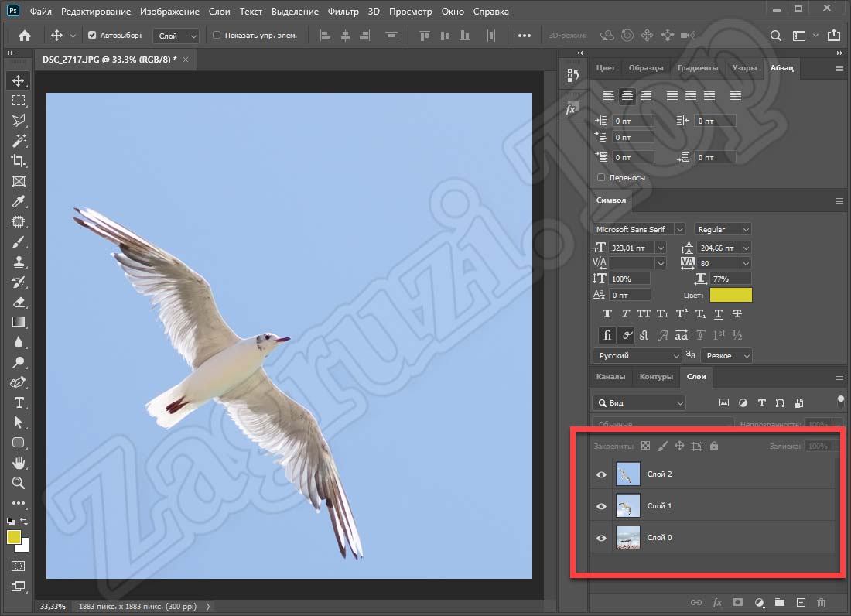
Task: Open the yellow text color swatch
Action: [x=730, y=295]
